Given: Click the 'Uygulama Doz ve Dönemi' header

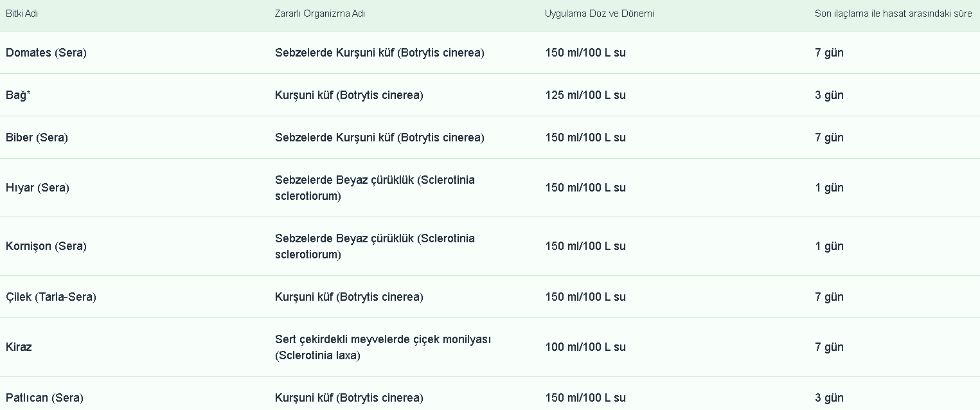Looking at the screenshot, I should pyautogui.click(x=599, y=13).
